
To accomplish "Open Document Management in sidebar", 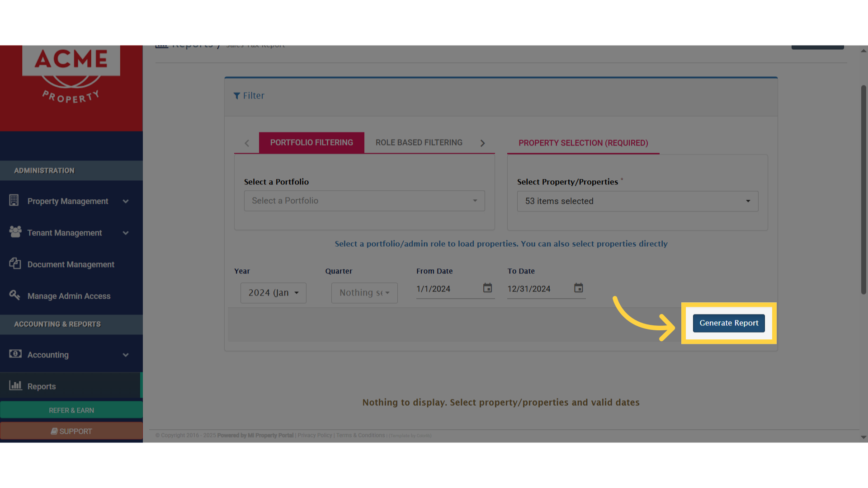I will tap(71, 264).
